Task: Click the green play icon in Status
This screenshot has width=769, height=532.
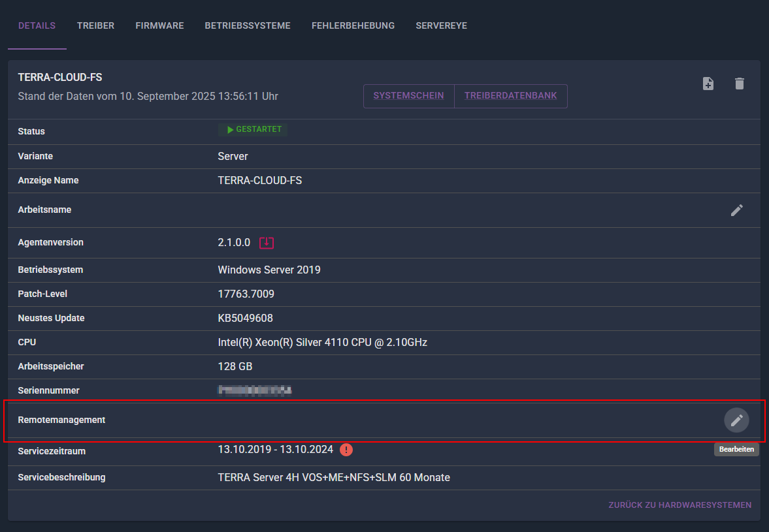Action: tap(230, 130)
